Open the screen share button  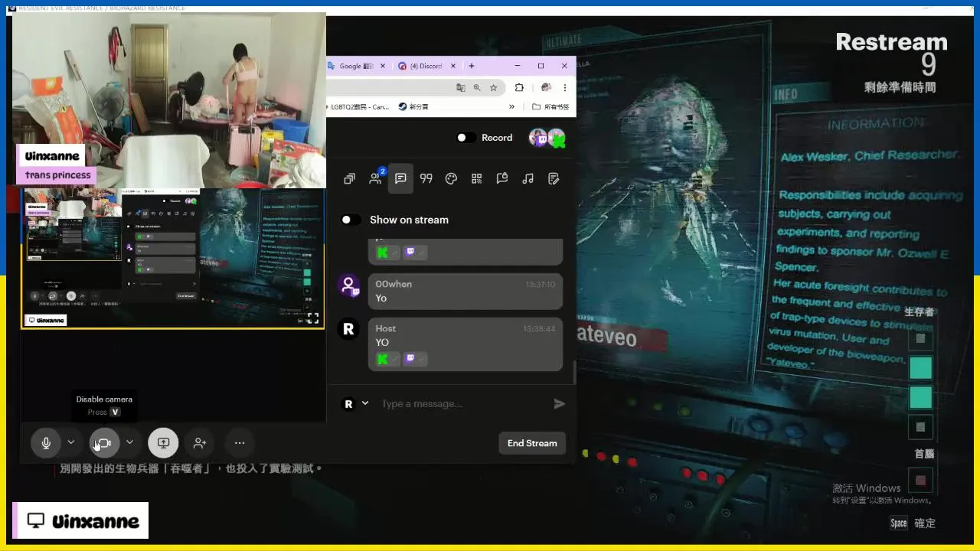point(163,442)
